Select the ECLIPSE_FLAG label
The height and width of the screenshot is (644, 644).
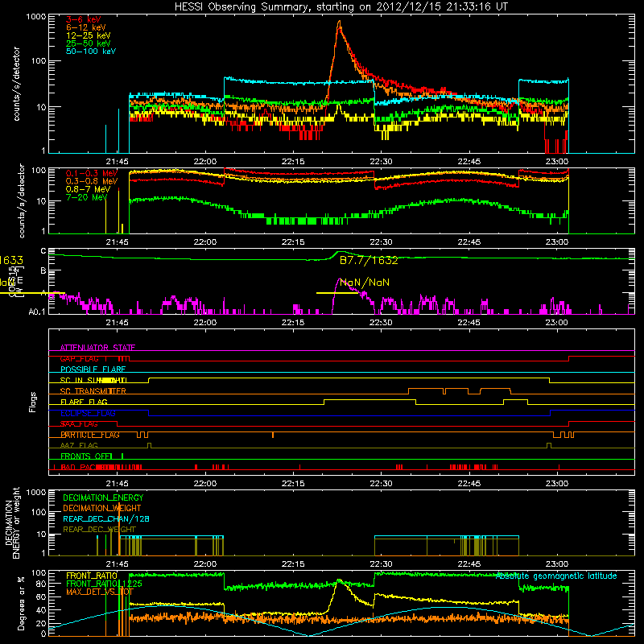click(88, 413)
